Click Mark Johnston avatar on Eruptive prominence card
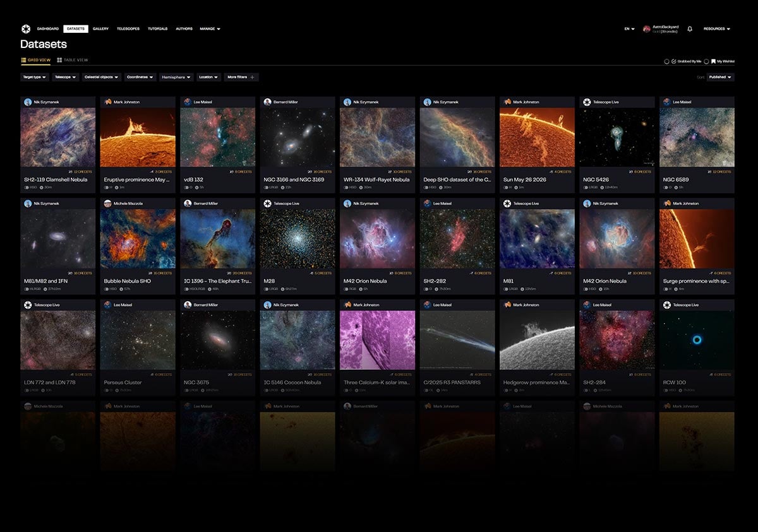 [108, 102]
